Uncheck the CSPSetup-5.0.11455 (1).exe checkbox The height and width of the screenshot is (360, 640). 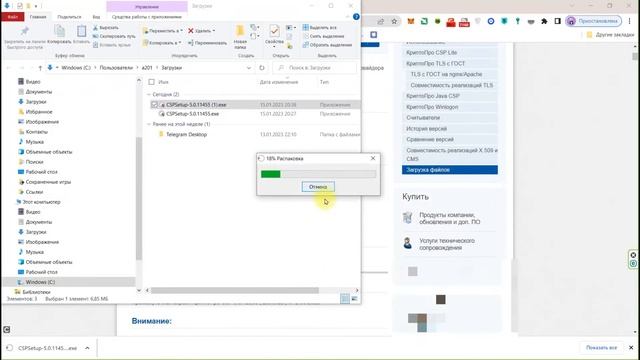tap(154, 105)
